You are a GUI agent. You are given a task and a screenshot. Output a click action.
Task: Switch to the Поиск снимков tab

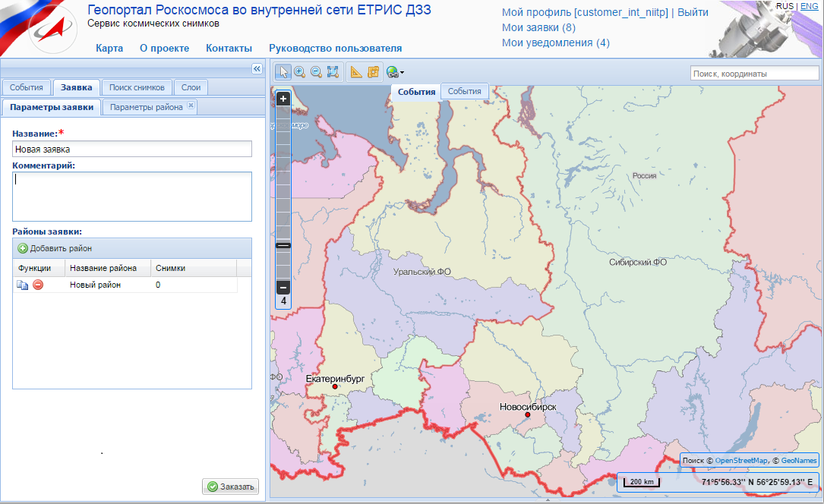point(137,87)
